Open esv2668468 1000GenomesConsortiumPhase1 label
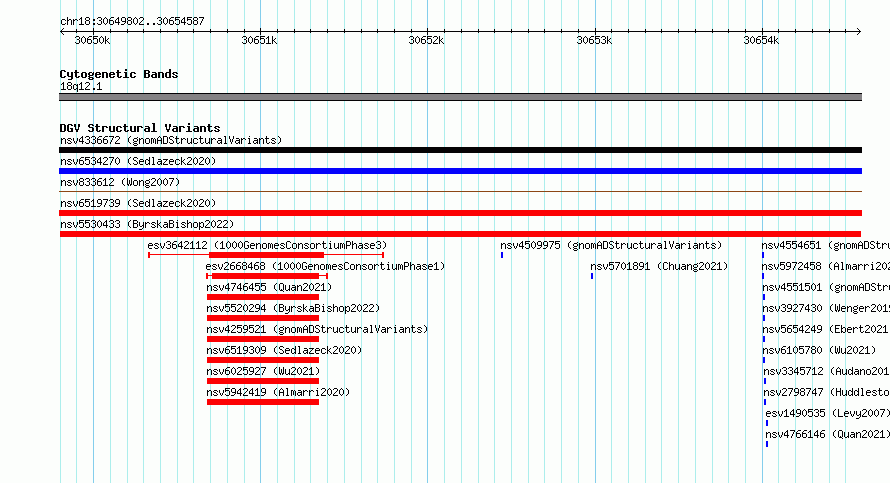Image resolution: width=890 pixels, height=483 pixels. 325,266
